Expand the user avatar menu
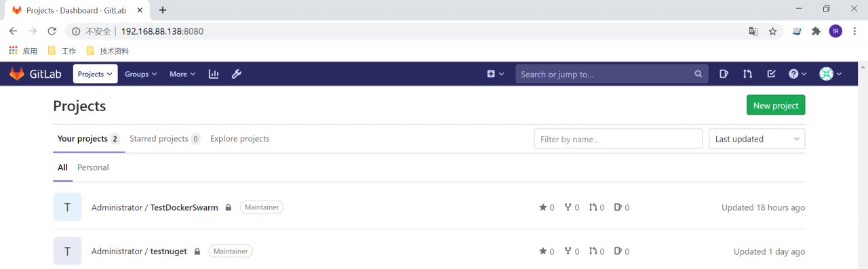The image size is (868, 269). click(831, 74)
